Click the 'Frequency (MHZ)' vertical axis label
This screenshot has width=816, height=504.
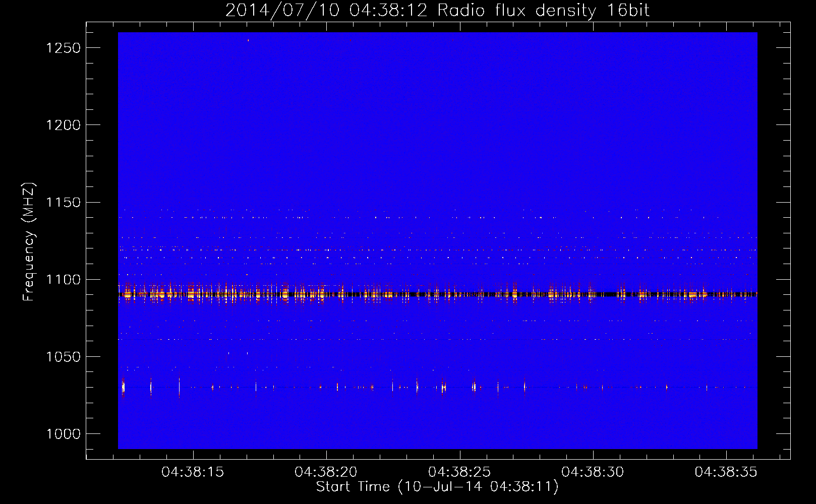[29, 241]
